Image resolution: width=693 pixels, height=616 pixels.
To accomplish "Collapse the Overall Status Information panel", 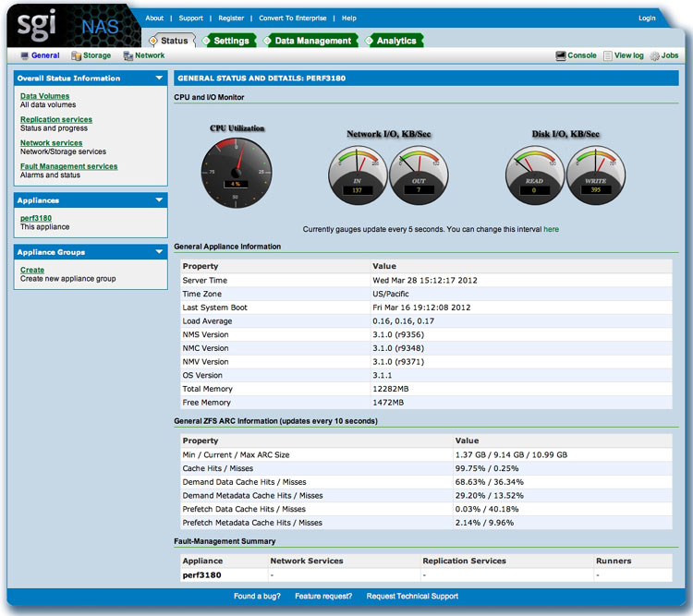I will [159, 78].
